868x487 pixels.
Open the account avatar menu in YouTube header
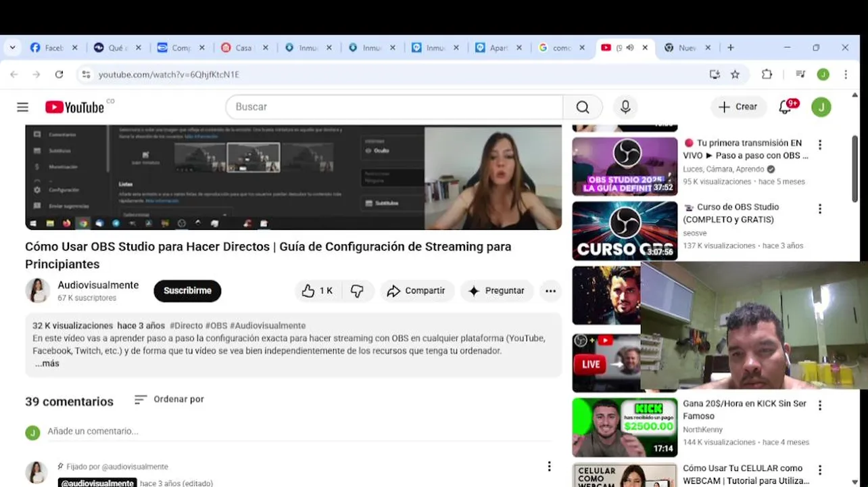tap(821, 107)
